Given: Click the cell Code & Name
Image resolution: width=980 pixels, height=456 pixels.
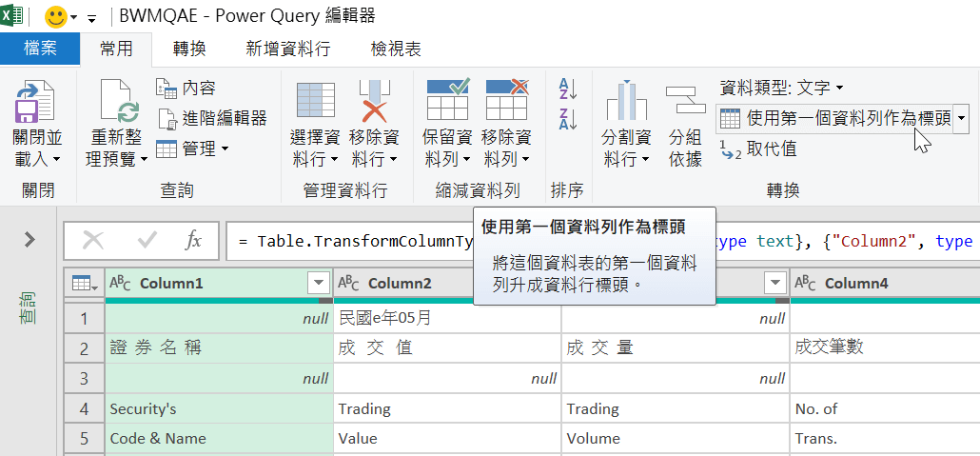Looking at the screenshot, I should click(219, 439).
